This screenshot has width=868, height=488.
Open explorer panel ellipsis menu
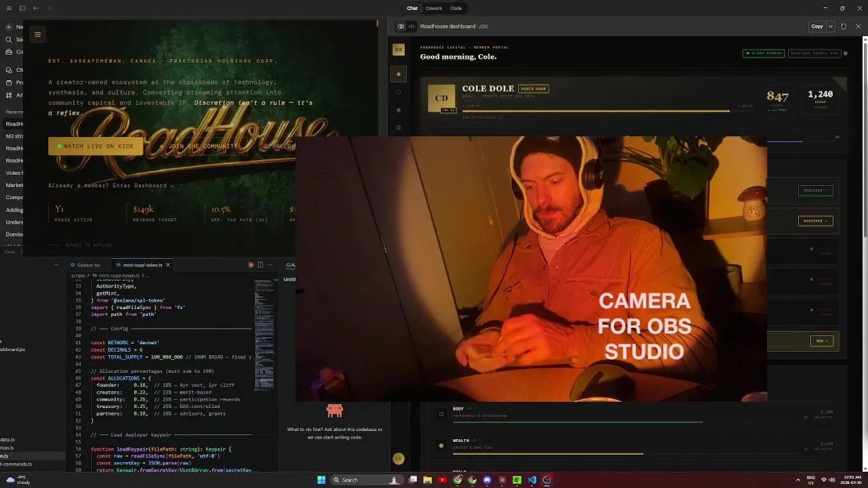[56, 265]
